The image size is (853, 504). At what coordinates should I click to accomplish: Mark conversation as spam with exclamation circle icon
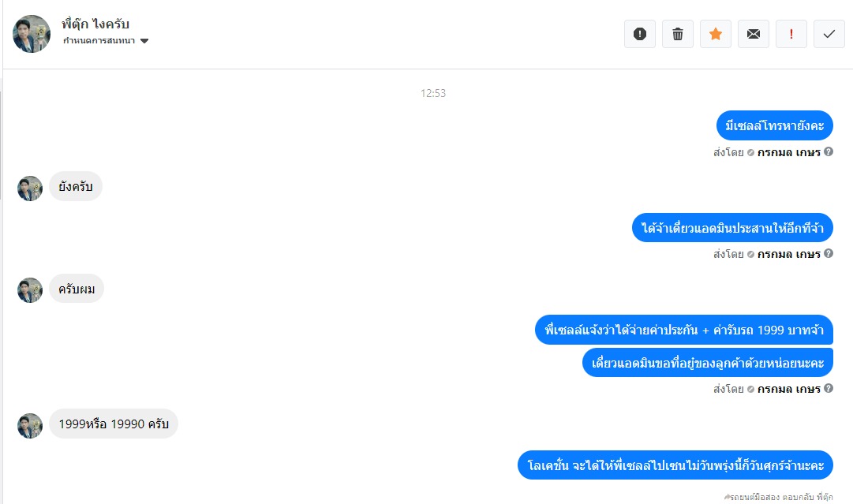pyautogui.click(x=640, y=34)
